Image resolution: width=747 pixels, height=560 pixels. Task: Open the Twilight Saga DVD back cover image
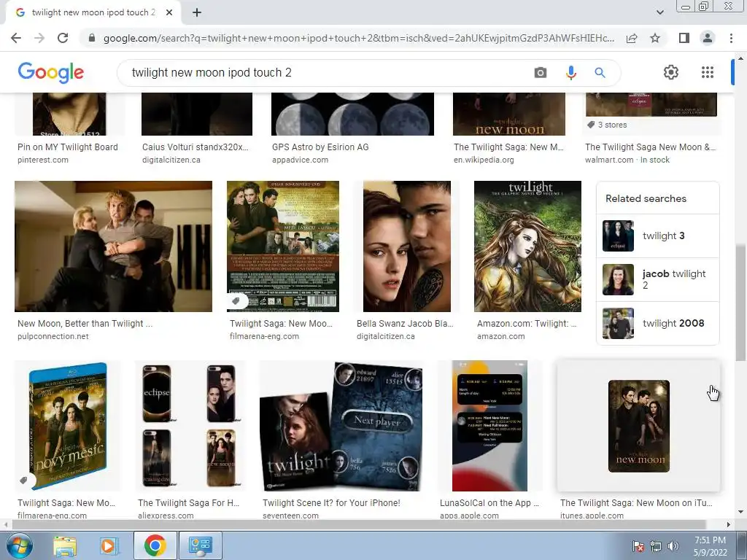(x=283, y=246)
